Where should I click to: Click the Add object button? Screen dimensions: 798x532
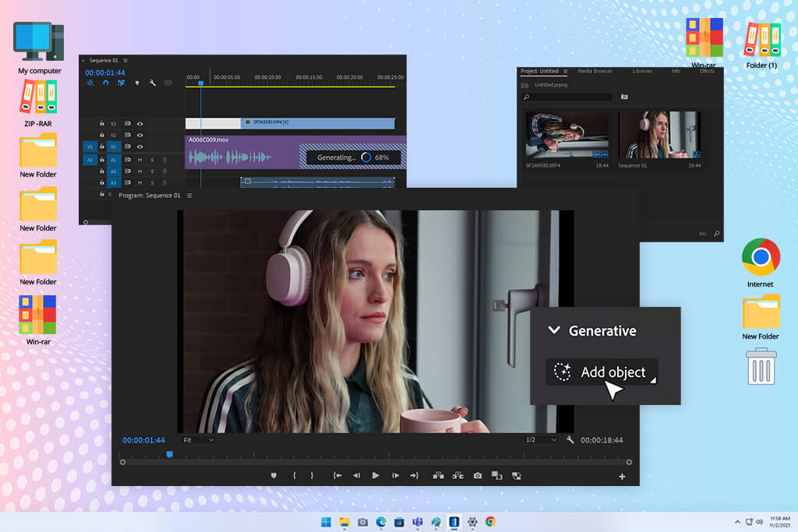602,372
